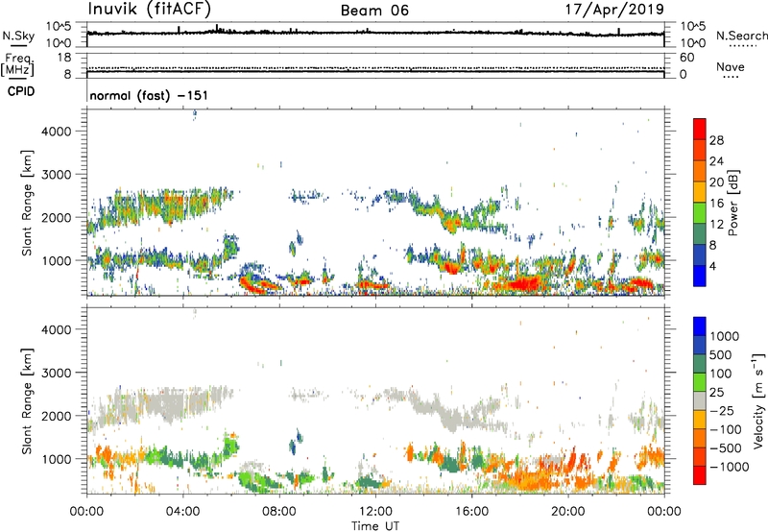Select the '20' power colorbar value
Viewport: 768px width, 532px height.
pyautogui.click(x=716, y=182)
